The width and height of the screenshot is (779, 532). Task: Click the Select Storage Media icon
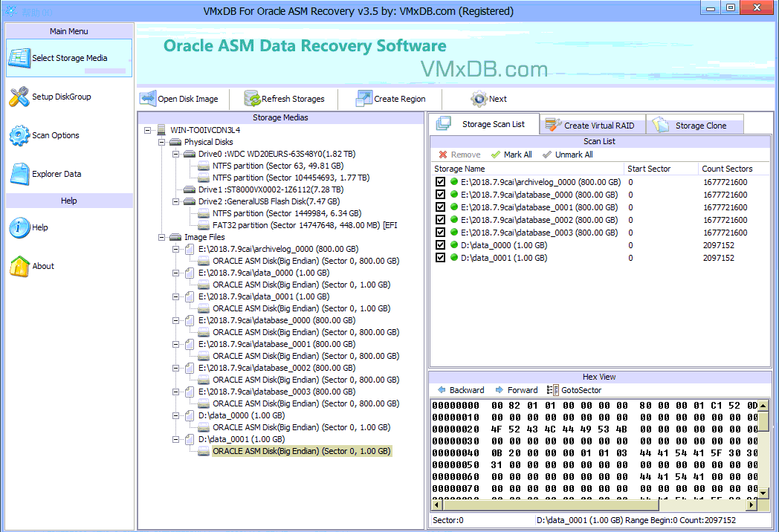coord(19,58)
